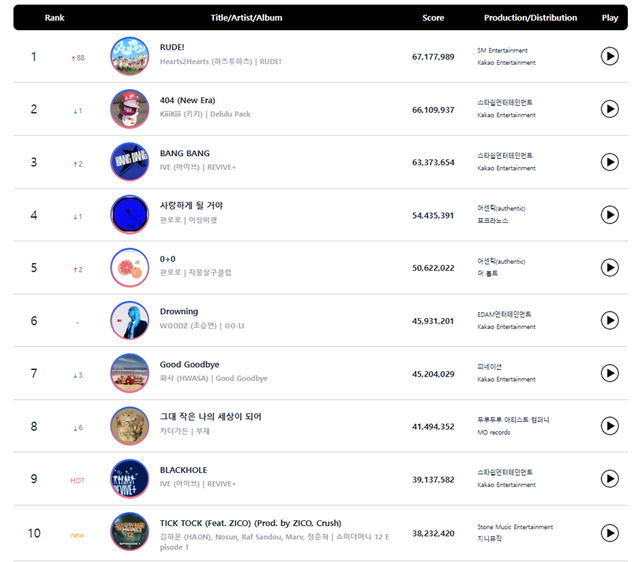Open the Drowning album artwork
640x562 pixels.
click(129, 320)
